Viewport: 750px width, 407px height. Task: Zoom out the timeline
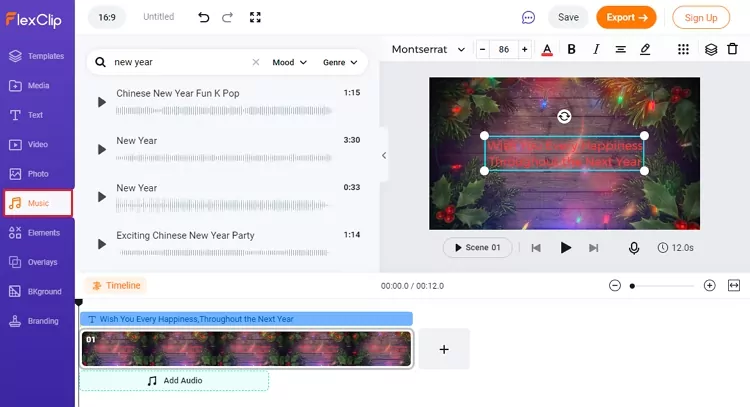pos(615,286)
